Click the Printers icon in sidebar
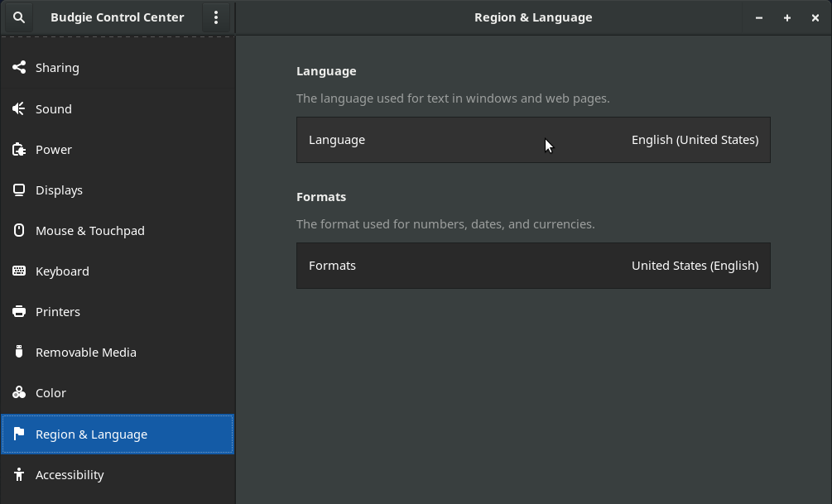This screenshot has height=504, width=832. tap(19, 312)
